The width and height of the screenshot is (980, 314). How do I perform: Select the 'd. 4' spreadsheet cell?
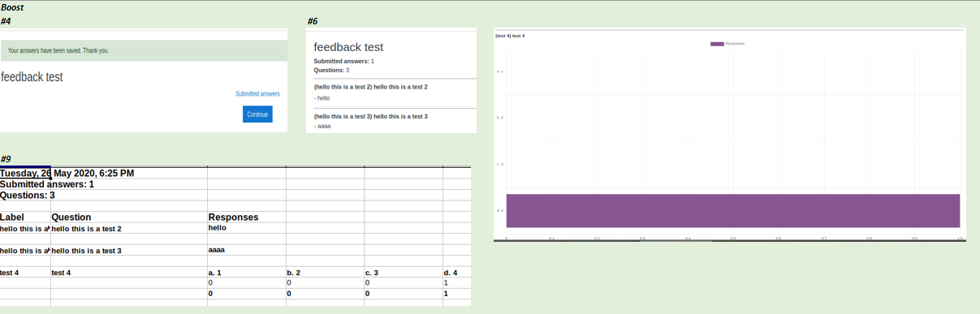[x=457, y=273]
